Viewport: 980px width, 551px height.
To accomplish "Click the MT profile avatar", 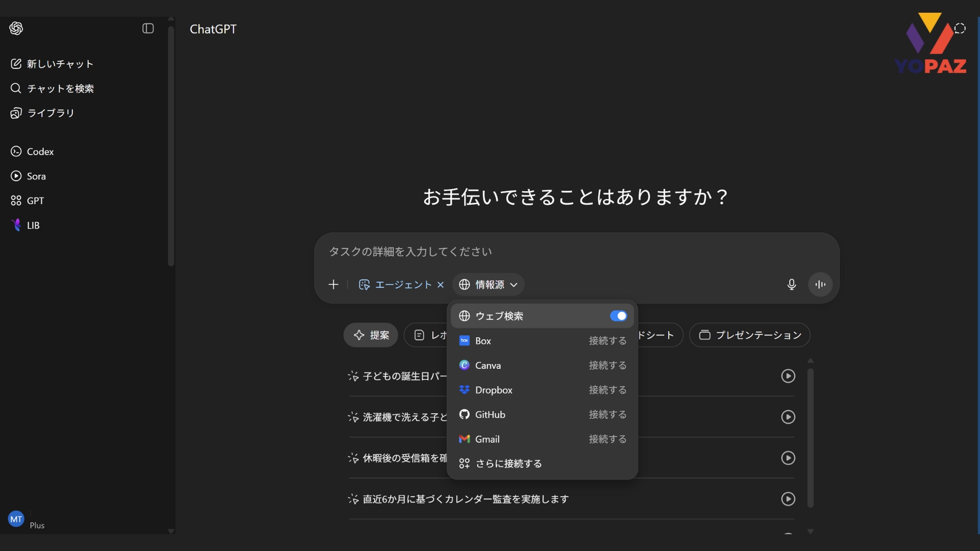I will pos(16,519).
